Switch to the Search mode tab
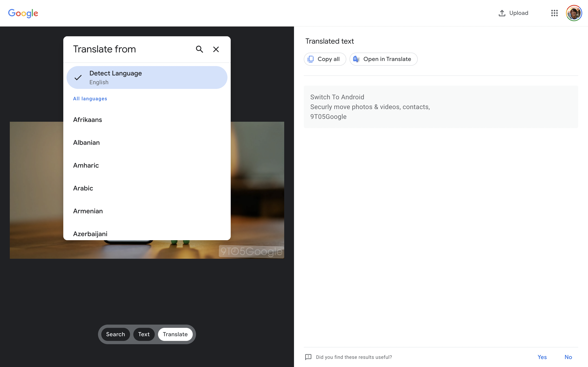 115,334
